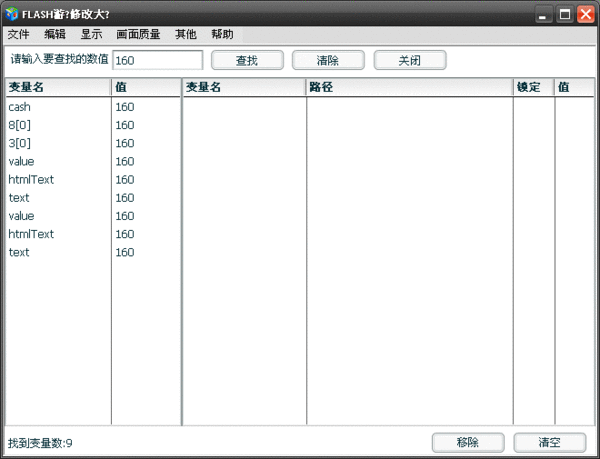600x459 pixels.
Task: Select the 8[0] variable row
Action: pos(93,125)
